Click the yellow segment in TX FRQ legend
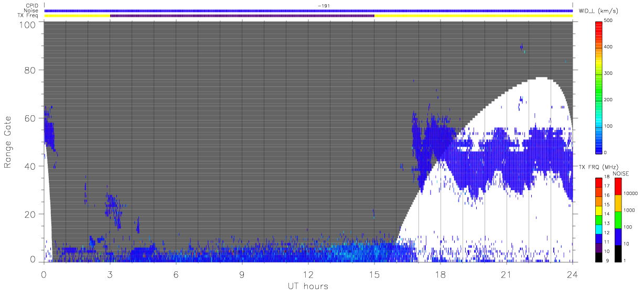This screenshot has height=297, width=644. point(599,212)
